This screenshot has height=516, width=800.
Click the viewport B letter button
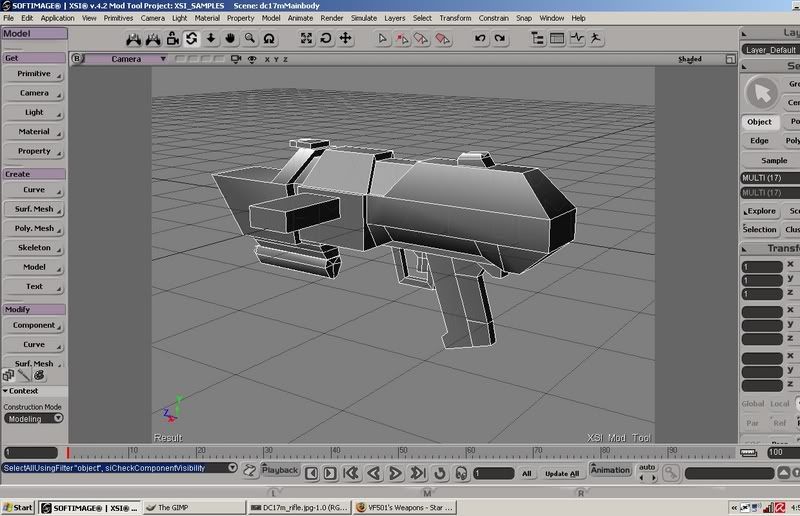click(x=77, y=59)
